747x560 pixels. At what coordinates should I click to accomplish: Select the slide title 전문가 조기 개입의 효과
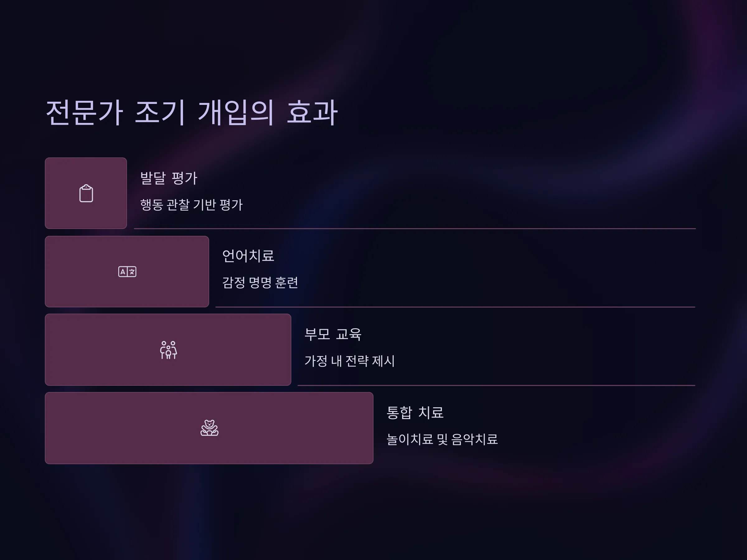191,112
